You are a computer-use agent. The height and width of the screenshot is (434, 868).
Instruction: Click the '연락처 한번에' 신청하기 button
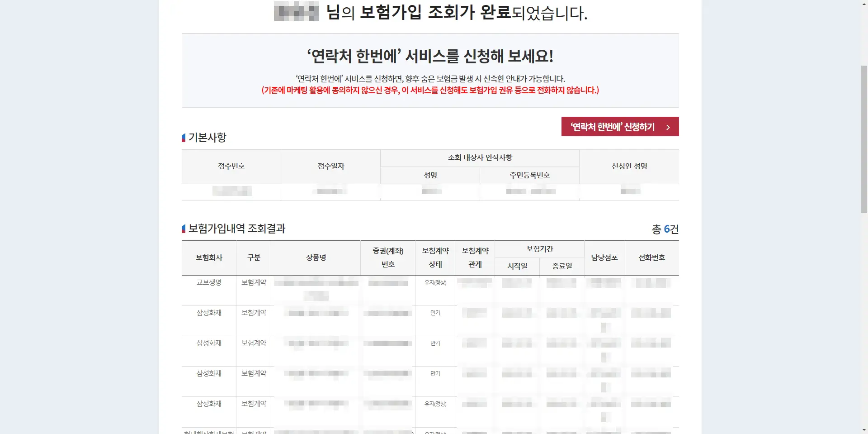[x=620, y=127]
